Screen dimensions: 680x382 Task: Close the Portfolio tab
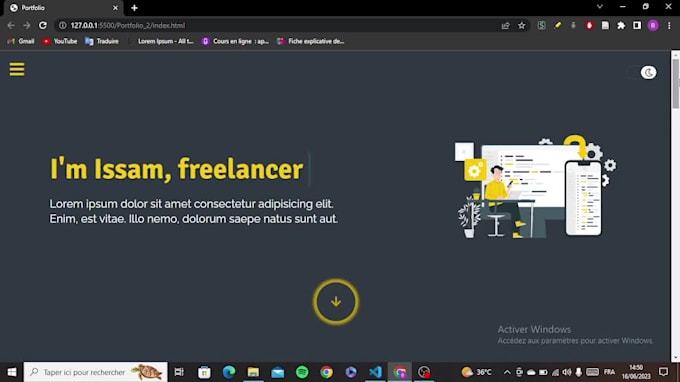pyautogui.click(x=115, y=8)
